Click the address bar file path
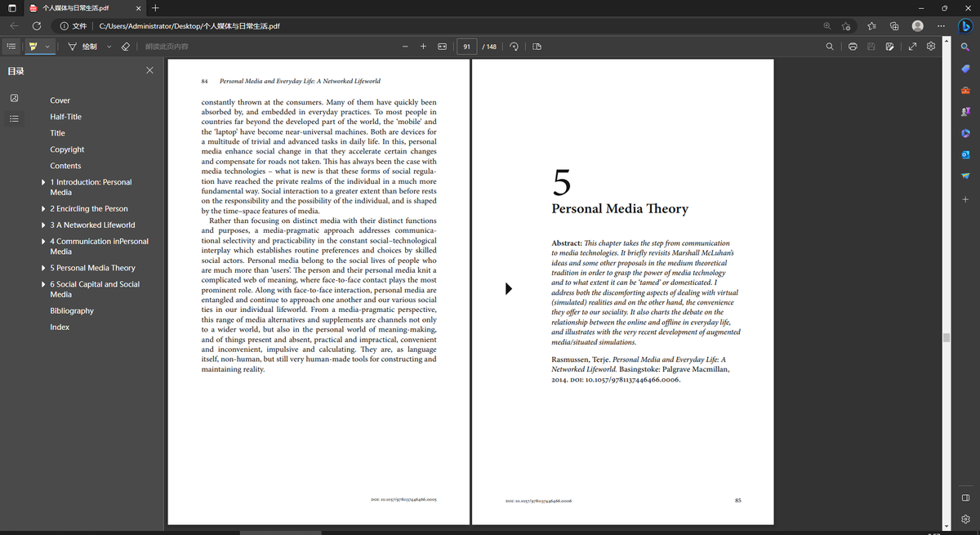The width and height of the screenshot is (980, 535). coord(189,26)
